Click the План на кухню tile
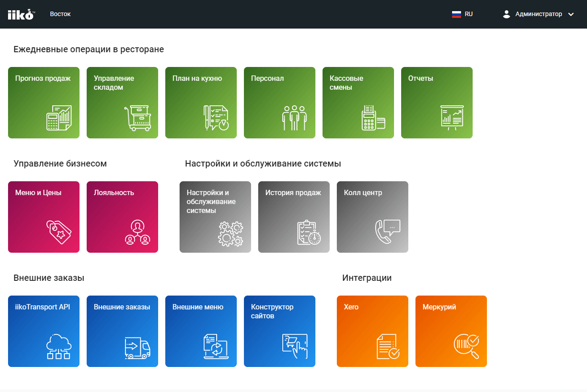The height and width of the screenshot is (392, 587). click(201, 103)
